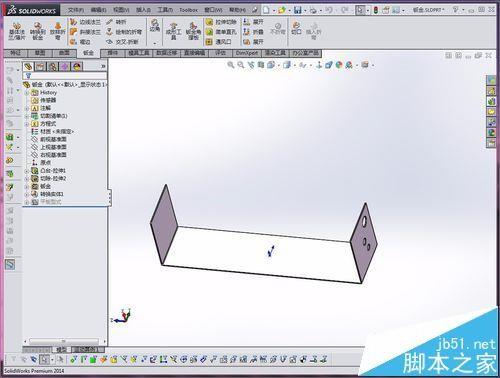This screenshot has height=378, width=500.
Task: Expand the Corners tool dropdown arrow
Action: point(155,43)
